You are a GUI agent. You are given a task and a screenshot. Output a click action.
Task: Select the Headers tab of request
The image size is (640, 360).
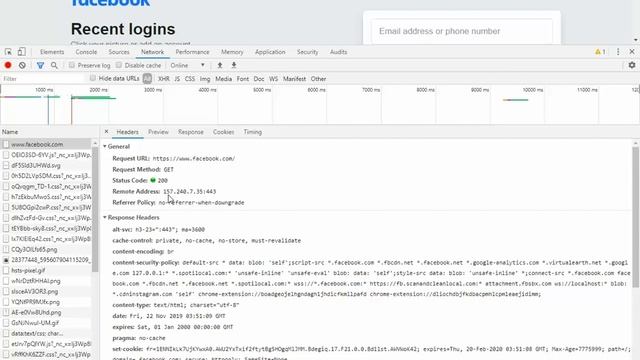point(127,132)
